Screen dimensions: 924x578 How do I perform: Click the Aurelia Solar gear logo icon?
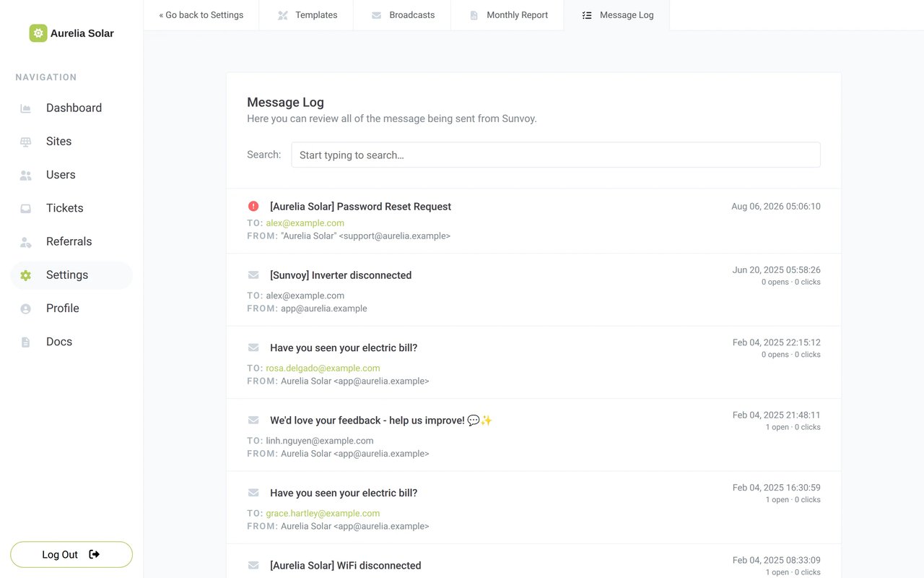click(x=38, y=33)
